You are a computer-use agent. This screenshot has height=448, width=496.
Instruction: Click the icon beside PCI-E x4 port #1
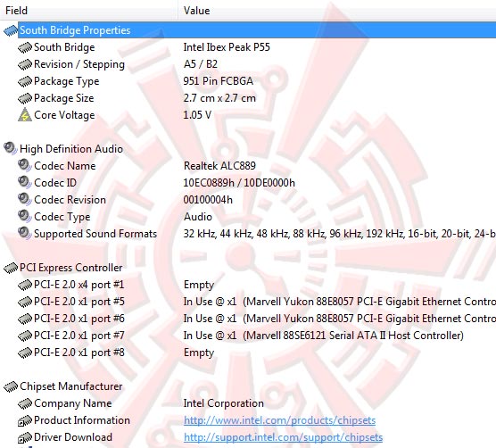[25, 285]
